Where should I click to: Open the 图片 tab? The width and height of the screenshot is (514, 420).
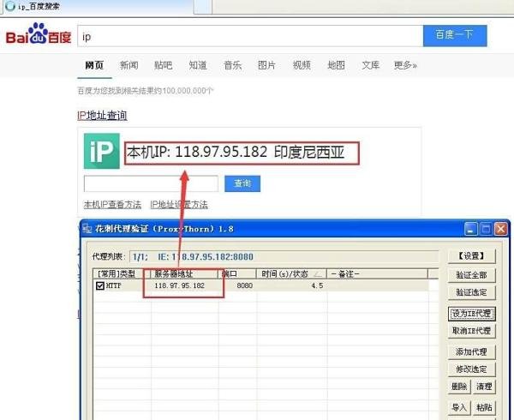point(266,65)
